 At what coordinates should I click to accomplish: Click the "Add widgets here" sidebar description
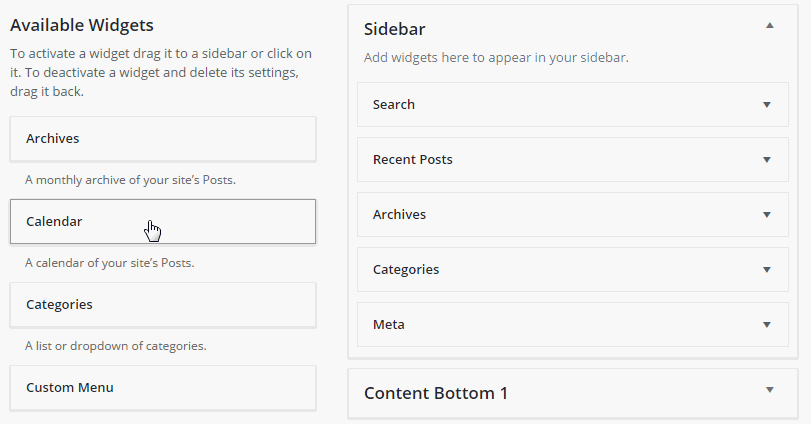click(x=496, y=57)
